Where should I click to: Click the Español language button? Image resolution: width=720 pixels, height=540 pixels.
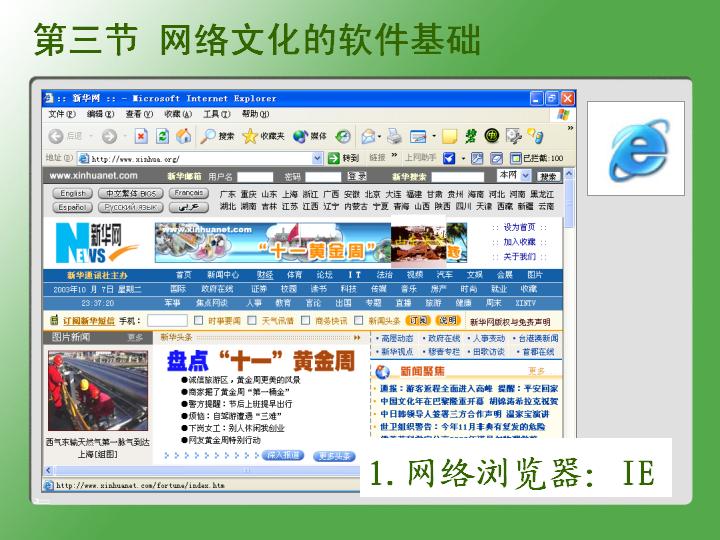(73, 207)
